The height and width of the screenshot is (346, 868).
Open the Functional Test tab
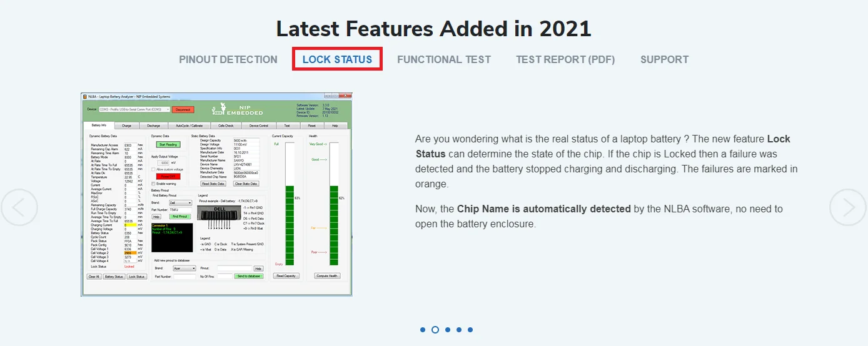444,59
